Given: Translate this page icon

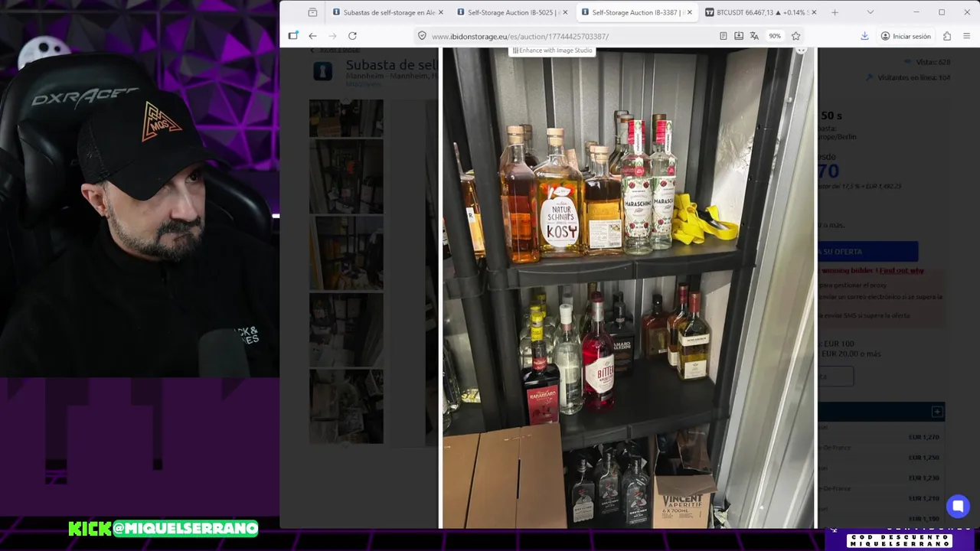Looking at the screenshot, I should coord(754,36).
